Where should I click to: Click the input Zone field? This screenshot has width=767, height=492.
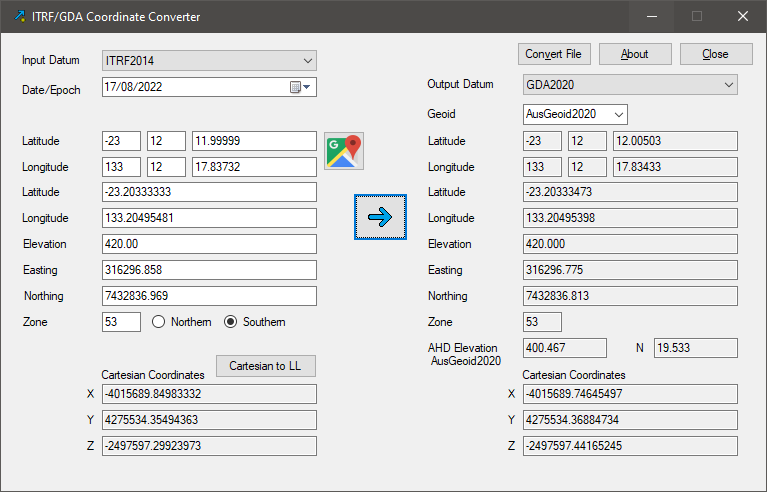(x=121, y=322)
